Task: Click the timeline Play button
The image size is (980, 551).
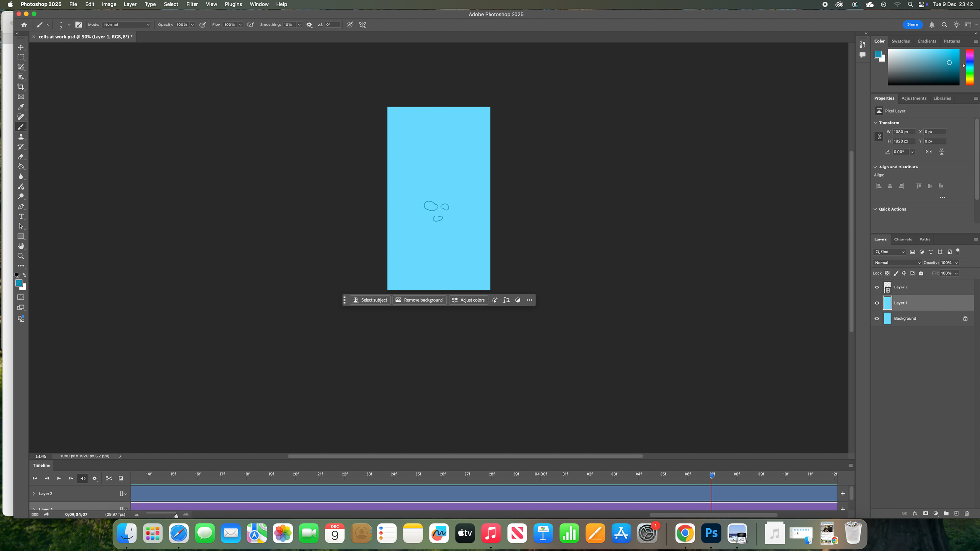Action: point(59,478)
